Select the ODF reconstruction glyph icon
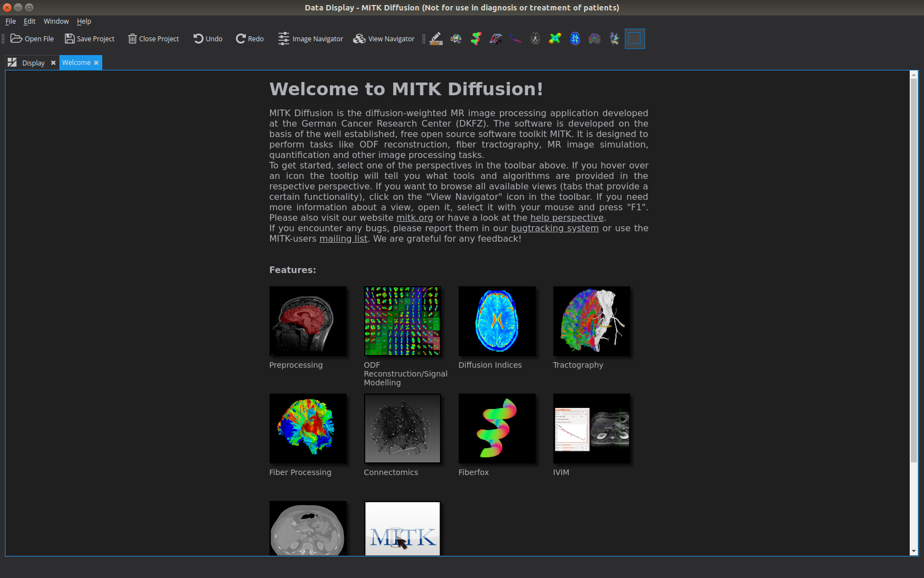Viewport: 924px width, 578px height. [555, 39]
